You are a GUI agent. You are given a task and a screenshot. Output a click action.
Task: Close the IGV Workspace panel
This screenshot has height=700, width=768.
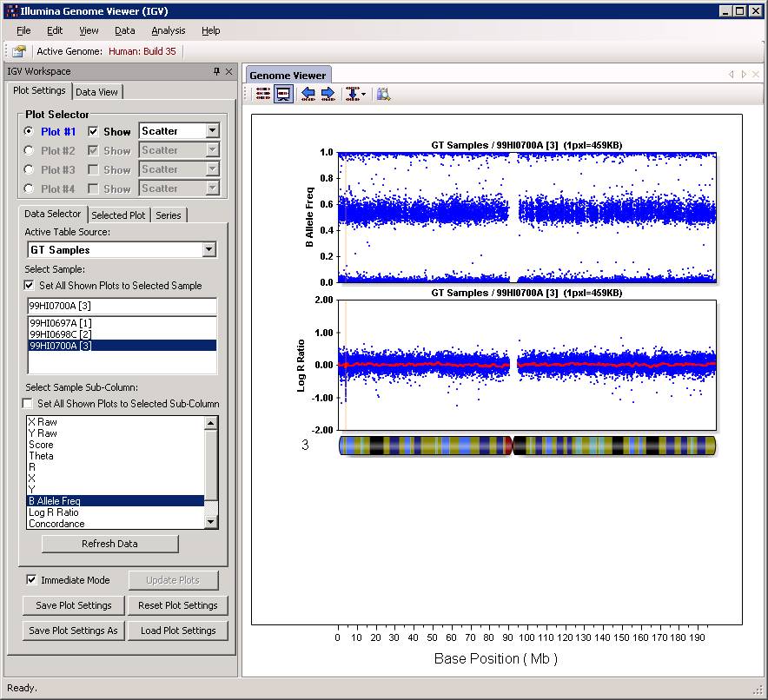point(228,71)
